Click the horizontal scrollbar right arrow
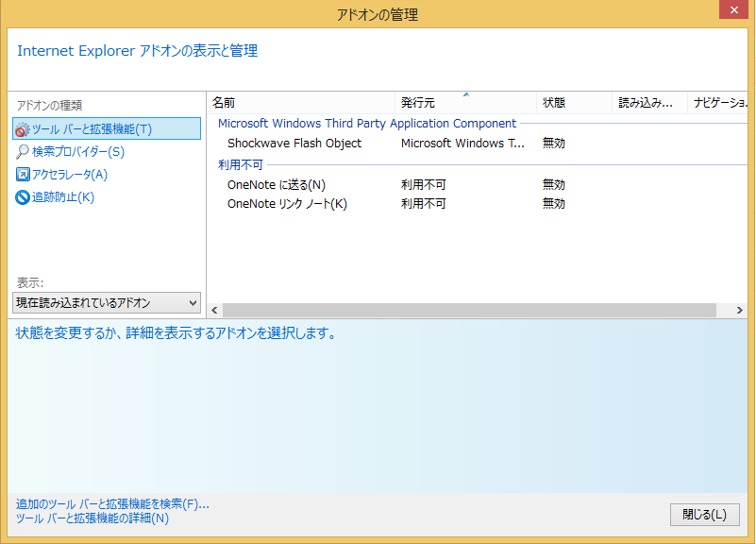Screen dimensions: 756x544 tap(740, 310)
